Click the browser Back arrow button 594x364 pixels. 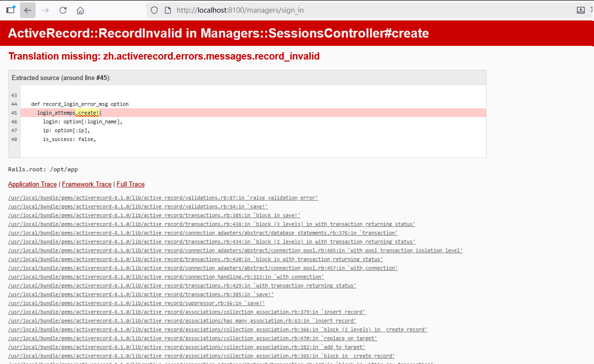click(28, 10)
